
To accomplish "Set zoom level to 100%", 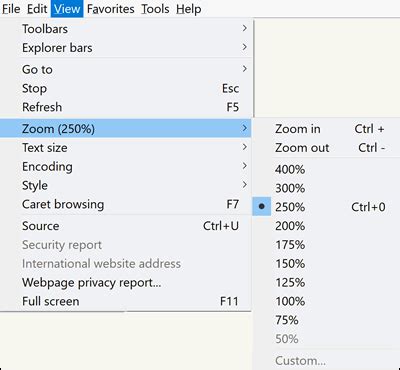I will [x=326, y=301].
